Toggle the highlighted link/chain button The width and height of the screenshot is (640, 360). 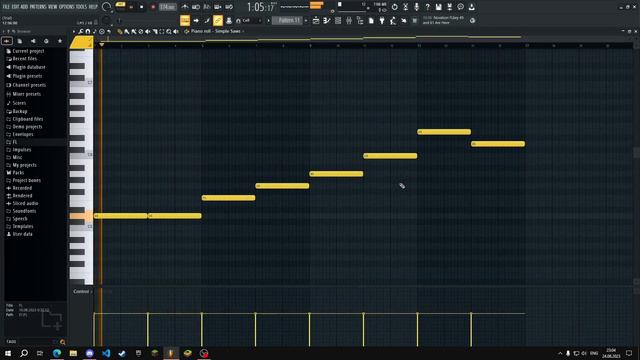click(x=218, y=20)
